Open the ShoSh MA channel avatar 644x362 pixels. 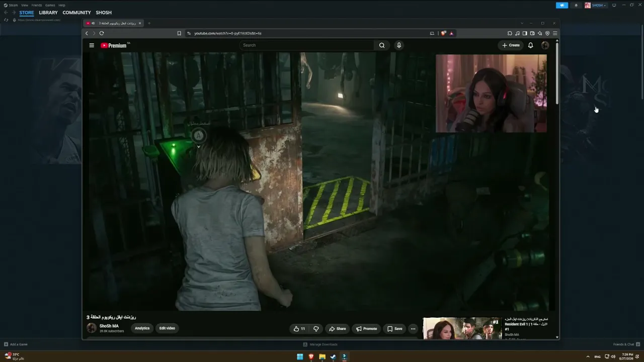tap(92, 328)
